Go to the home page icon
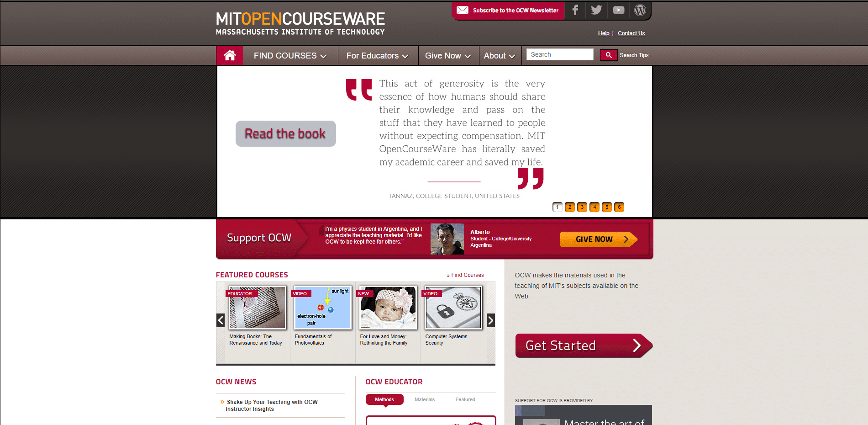 tap(230, 56)
